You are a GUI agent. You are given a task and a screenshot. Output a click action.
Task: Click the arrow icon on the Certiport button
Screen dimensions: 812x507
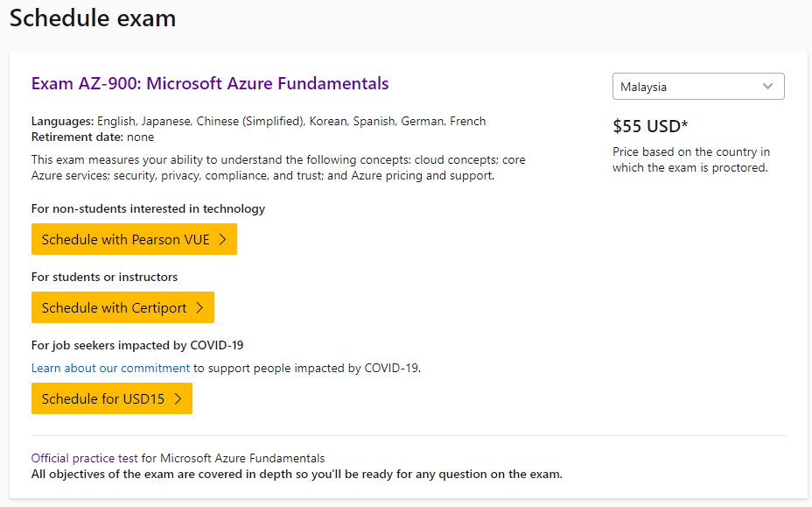[199, 308]
